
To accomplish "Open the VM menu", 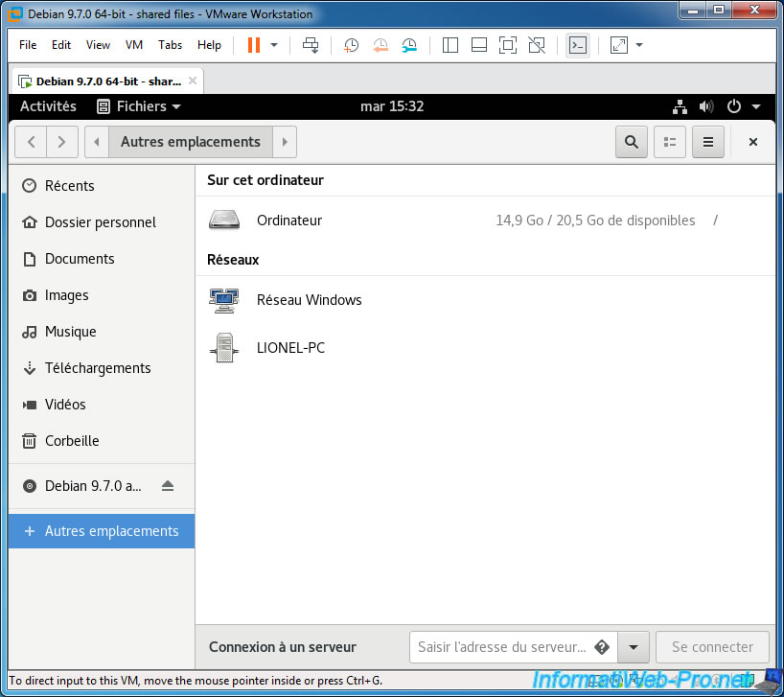I will coord(134,45).
